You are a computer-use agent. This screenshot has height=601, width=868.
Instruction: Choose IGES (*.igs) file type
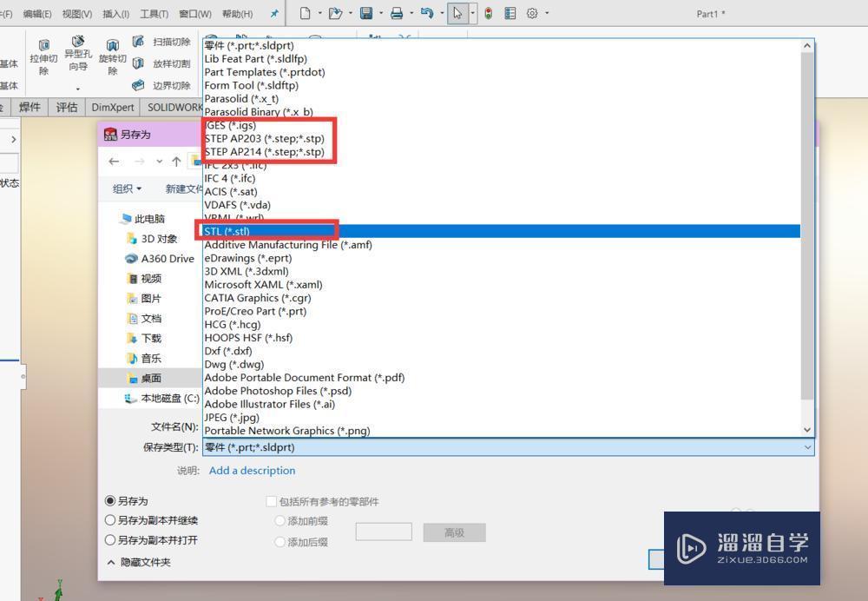(x=502, y=125)
